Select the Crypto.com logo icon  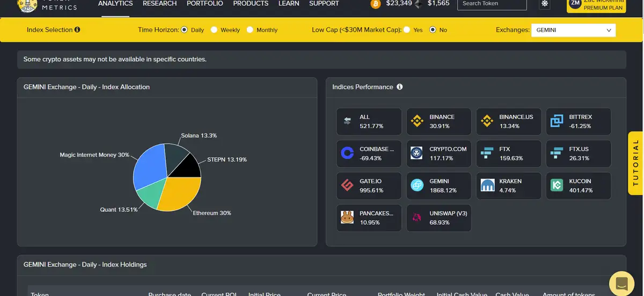point(417,153)
